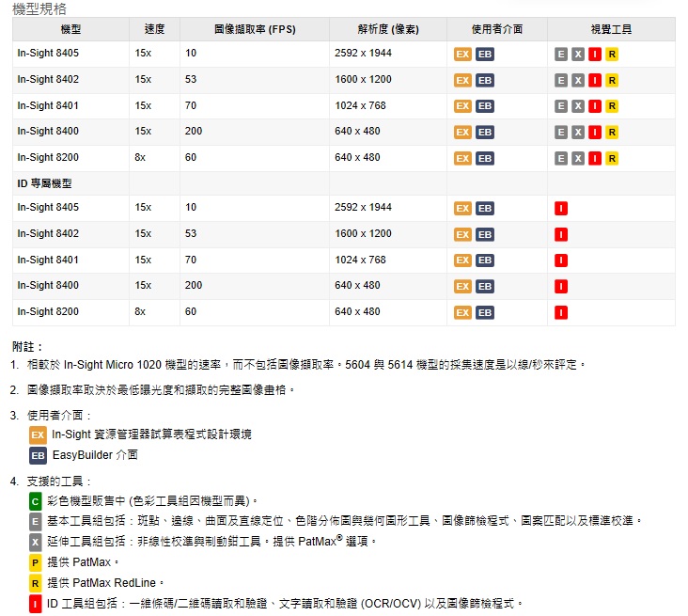Click the gray E legend icon for 基本工具組

point(35,522)
